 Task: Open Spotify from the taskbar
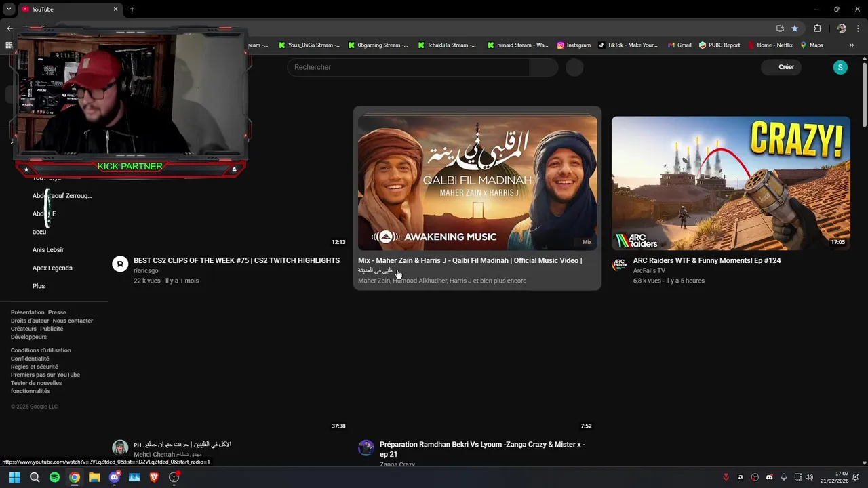(x=54, y=477)
